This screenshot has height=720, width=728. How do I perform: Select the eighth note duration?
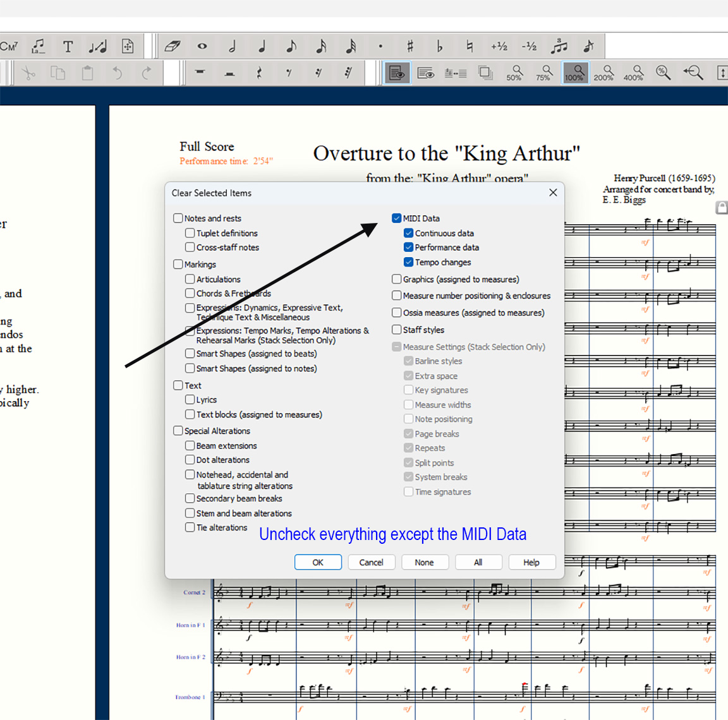click(x=291, y=46)
